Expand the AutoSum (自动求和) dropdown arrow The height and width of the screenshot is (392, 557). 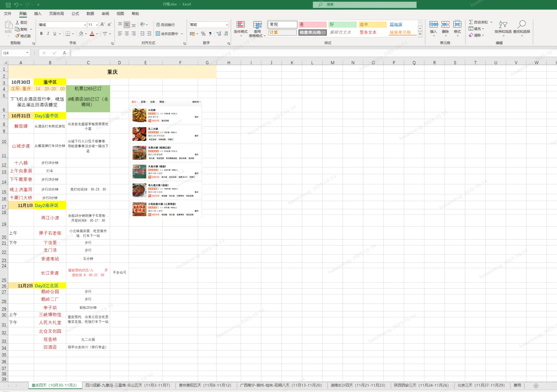tap(491, 22)
